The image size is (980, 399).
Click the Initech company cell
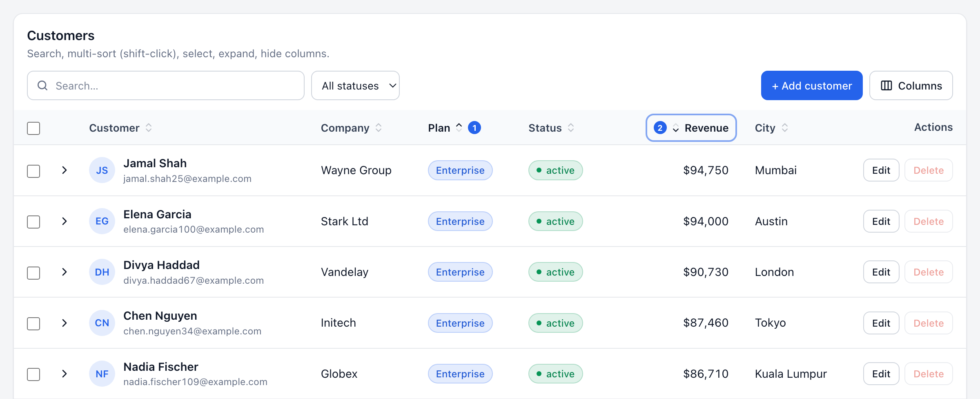(x=339, y=323)
